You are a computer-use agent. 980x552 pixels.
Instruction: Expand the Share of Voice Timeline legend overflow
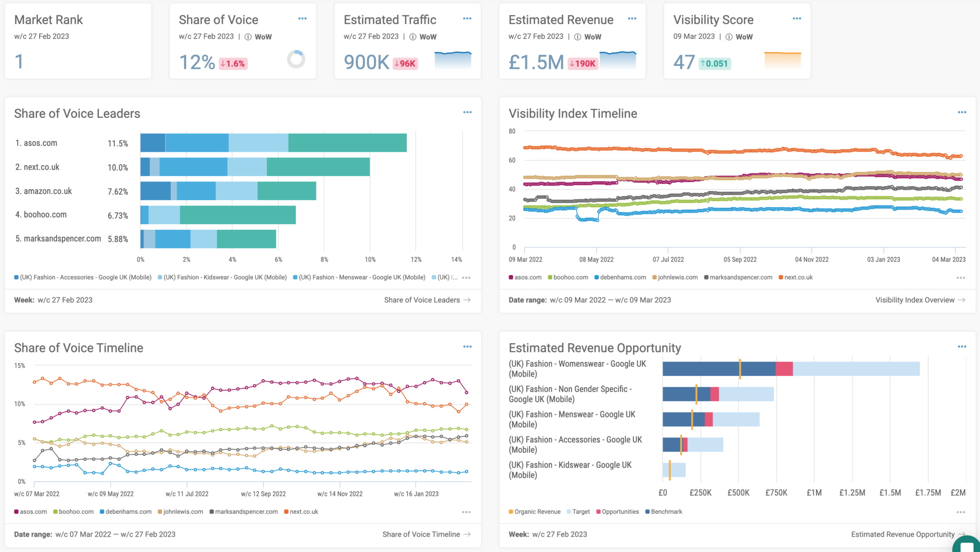coord(467,511)
